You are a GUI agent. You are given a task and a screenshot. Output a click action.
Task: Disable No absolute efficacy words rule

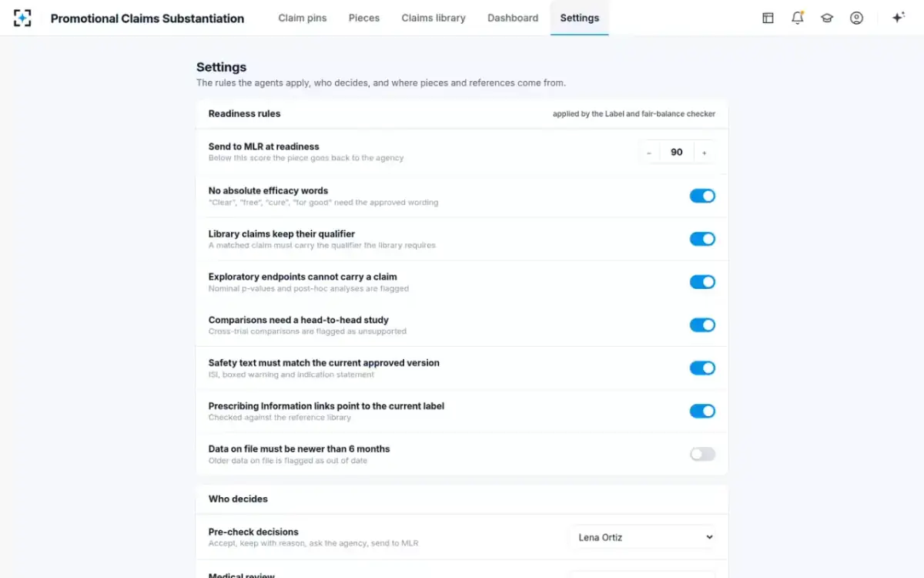point(702,196)
